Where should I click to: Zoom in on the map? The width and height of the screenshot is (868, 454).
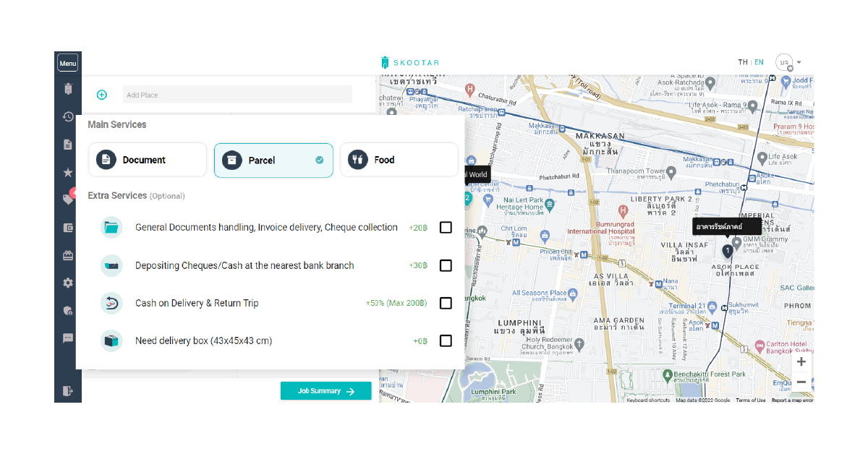click(801, 361)
